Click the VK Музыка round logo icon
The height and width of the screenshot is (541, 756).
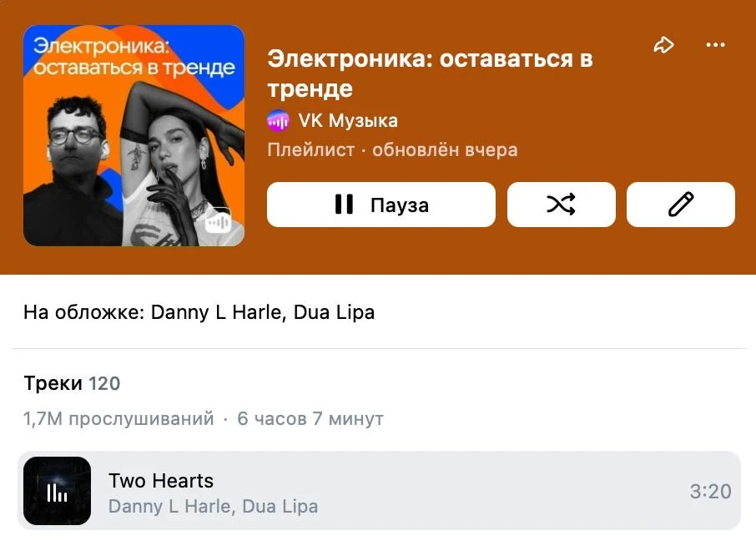pyautogui.click(x=279, y=121)
